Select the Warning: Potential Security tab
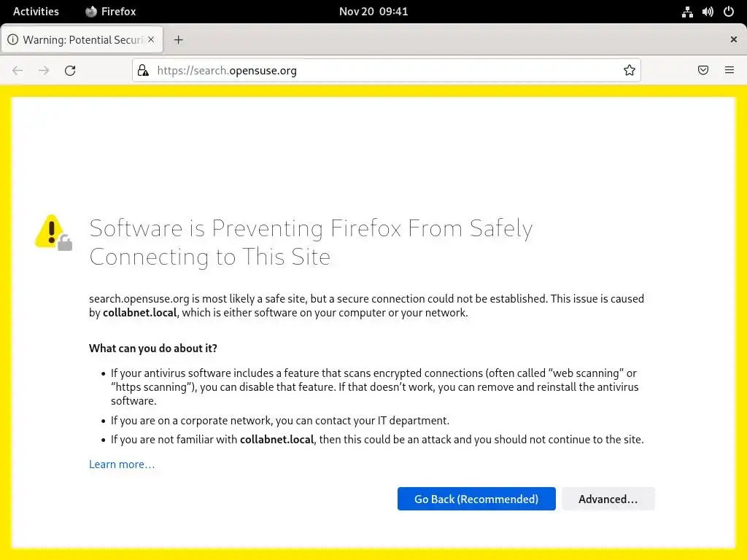The width and height of the screenshot is (747, 560). [77, 40]
